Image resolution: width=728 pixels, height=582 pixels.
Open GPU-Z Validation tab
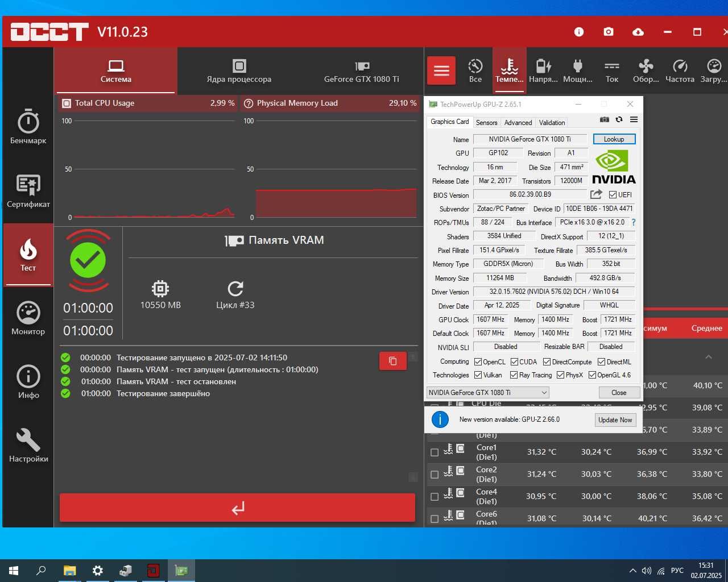[552, 122]
